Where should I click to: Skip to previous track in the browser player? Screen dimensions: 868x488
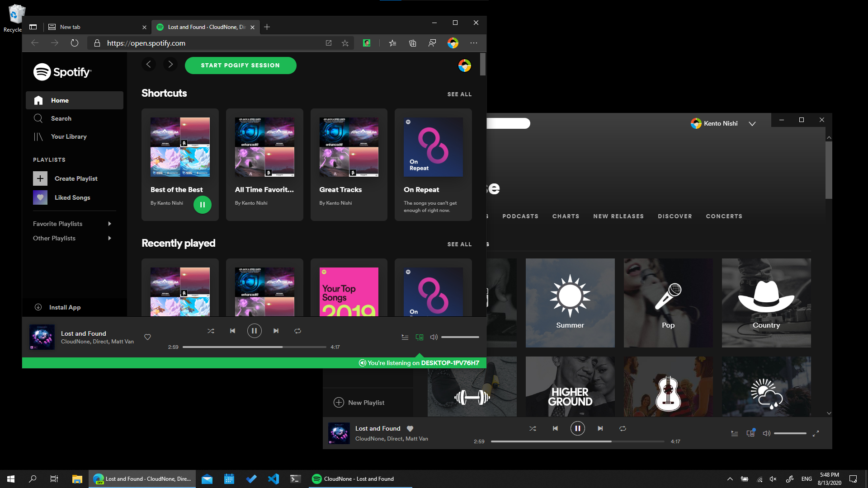click(x=232, y=331)
